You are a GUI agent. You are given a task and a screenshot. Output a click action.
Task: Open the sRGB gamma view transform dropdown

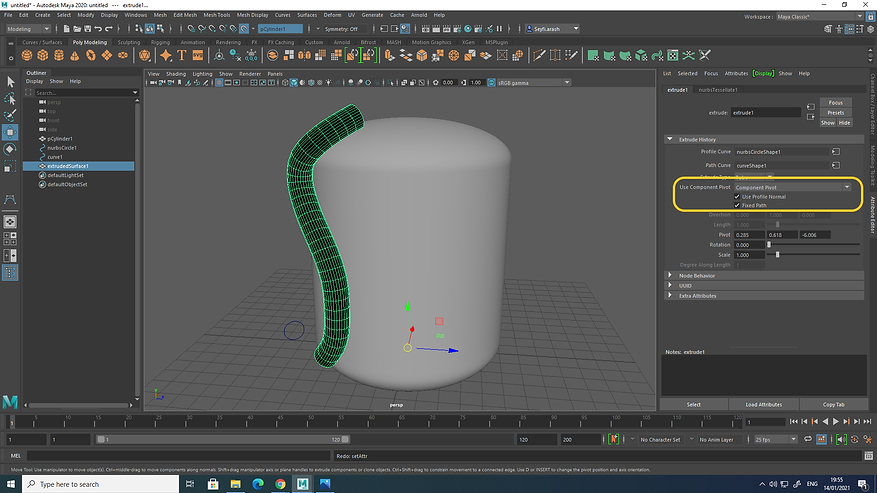(534, 83)
